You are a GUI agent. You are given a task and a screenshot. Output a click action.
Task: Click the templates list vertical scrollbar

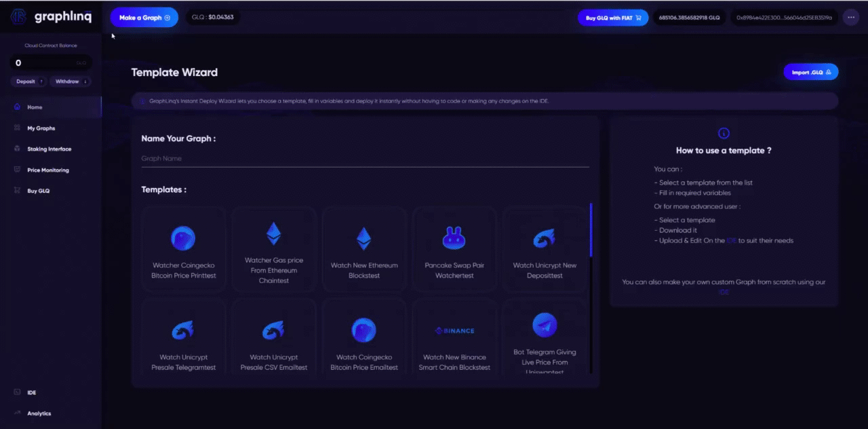point(591,229)
